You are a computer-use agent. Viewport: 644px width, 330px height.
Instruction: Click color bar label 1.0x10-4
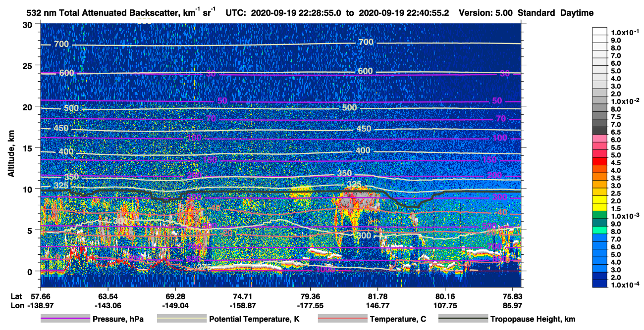pos(626,285)
